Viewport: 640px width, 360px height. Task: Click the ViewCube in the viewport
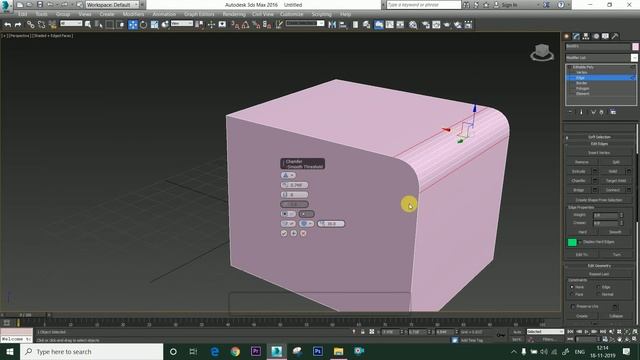[x=542, y=52]
